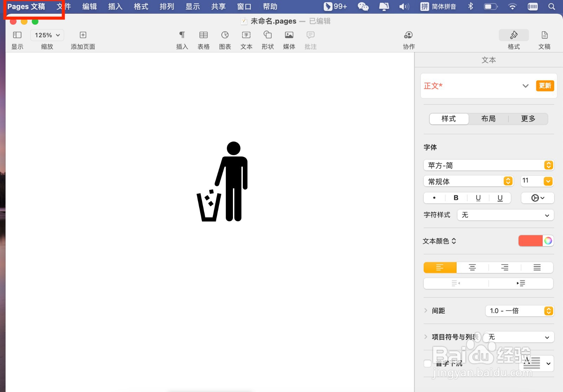Open the Shape 形状 toolbar icon
This screenshot has width=563, height=392.
click(268, 35)
